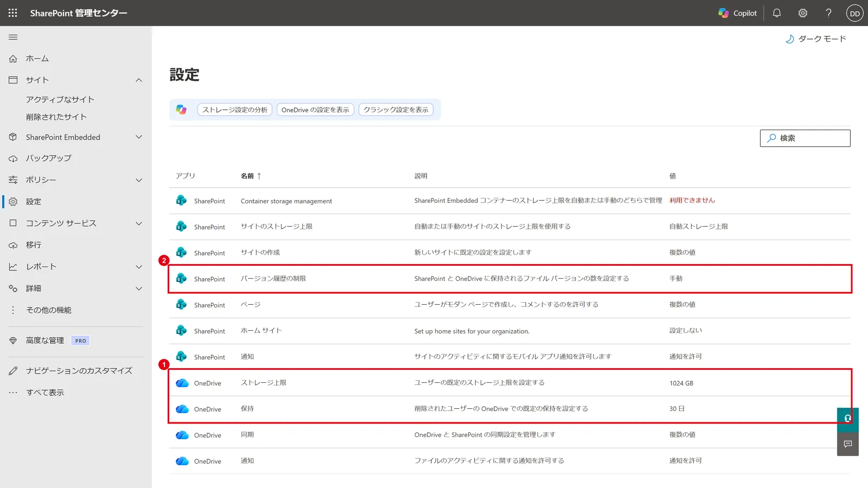Sort by the 名前 column header
This screenshot has width=868, height=488.
[x=251, y=176]
